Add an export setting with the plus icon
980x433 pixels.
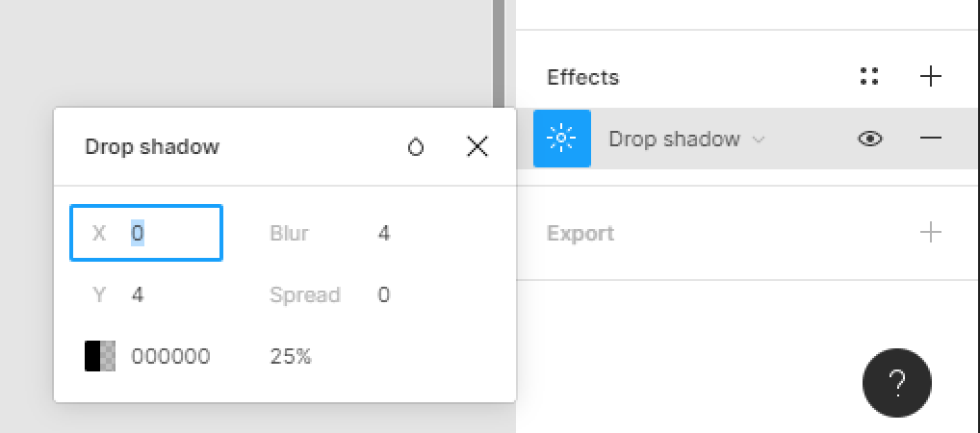931,233
